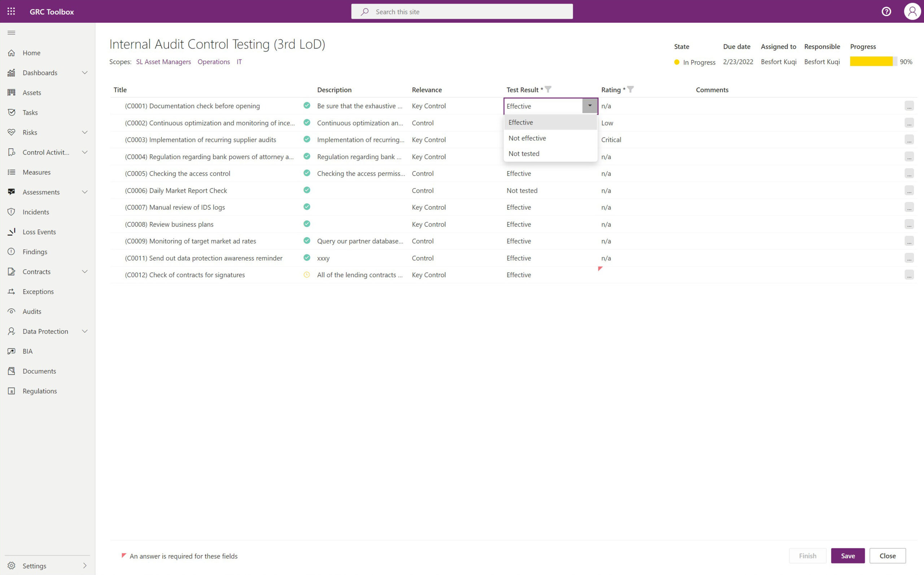Viewport: 924px width, 575px height.
Task: Open the Dashboards section in the sidebar
Action: (40, 73)
